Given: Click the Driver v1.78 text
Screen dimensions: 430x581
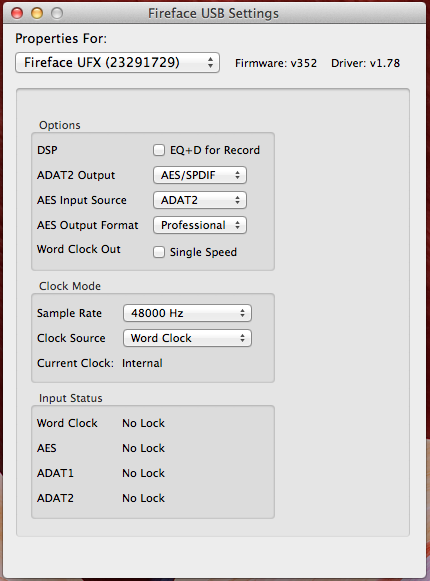Looking at the screenshot, I should point(366,63).
